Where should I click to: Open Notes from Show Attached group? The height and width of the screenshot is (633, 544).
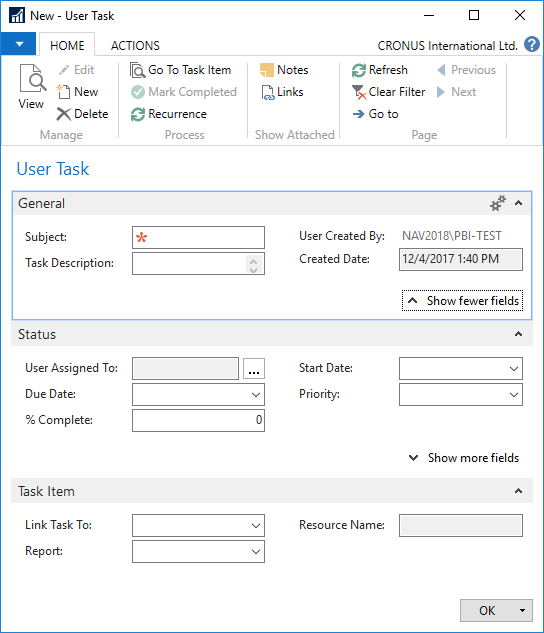(x=284, y=70)
